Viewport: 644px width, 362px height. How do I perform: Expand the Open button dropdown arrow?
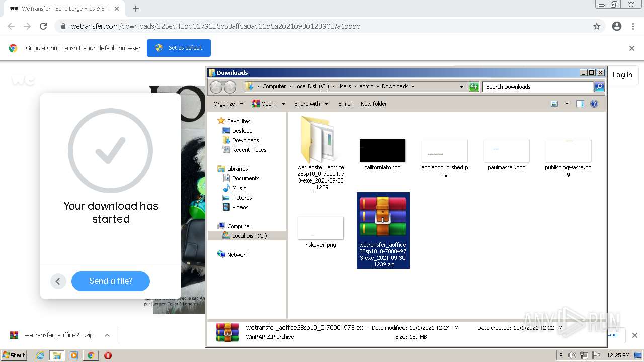click(x=283, y=104)
